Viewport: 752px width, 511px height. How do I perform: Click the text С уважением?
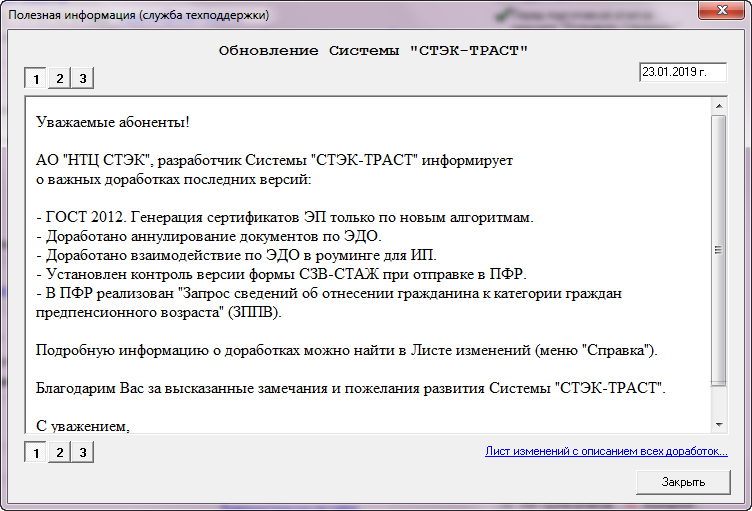pyautogui.click(x=82, y=426)
